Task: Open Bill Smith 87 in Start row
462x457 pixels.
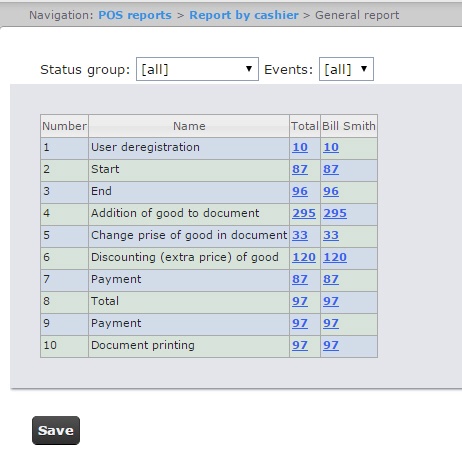Action: click(331, 169)
